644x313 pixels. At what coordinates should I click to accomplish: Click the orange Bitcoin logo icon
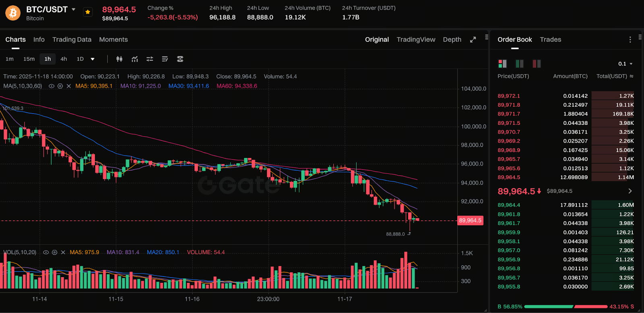pyautogui.click(x=13, y=13)
